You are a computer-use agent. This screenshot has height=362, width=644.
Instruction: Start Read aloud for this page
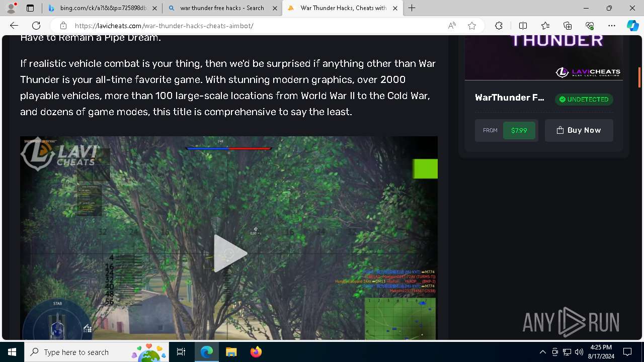tap(452, 26)
